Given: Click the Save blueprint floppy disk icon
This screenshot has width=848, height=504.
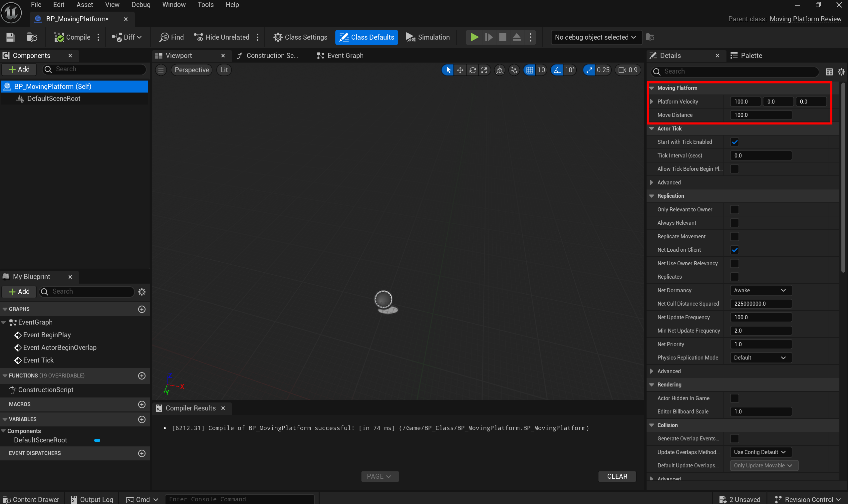Looking at the screenshot, I should 10,37.
